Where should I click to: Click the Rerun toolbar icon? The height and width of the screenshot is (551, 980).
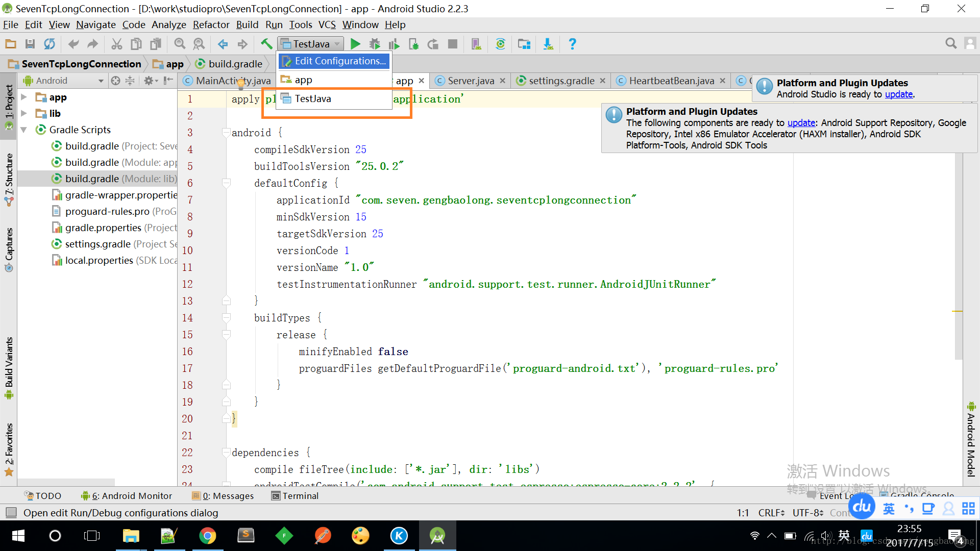click(433, 44)
